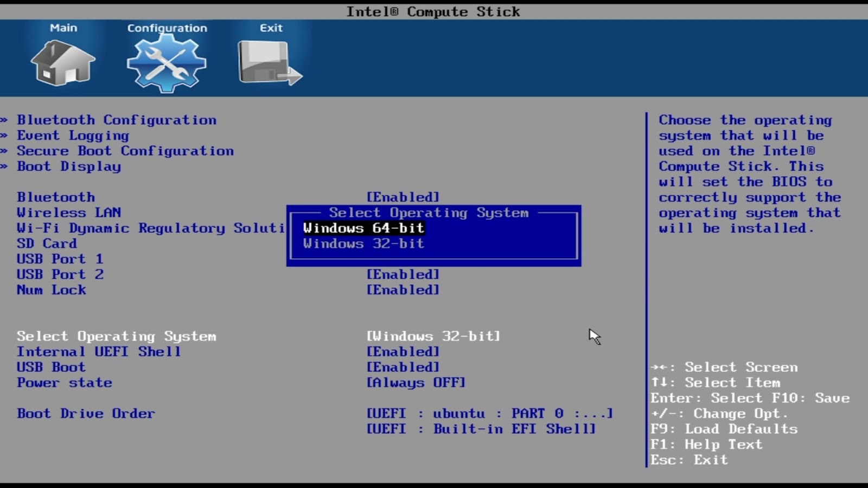Image resolution: width=868 pixels, height=488 pixels.
Task: Toggle USB Boot Enabled value
Action: [403, 367]
